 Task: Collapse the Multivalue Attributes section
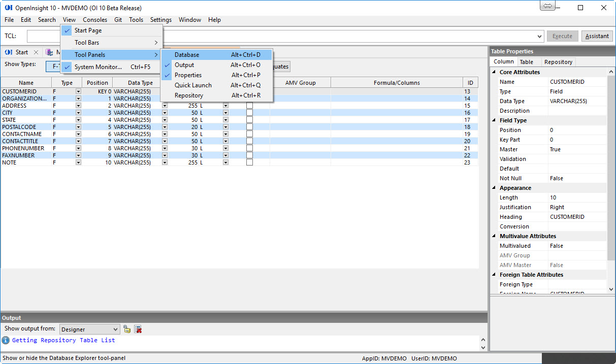(494, 236)
